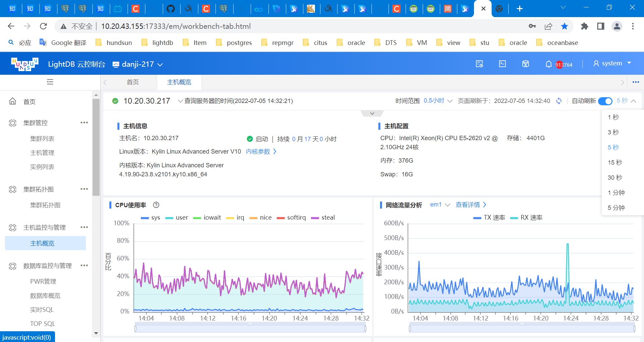Expand host 10.20.30.217 selector chevron
This screenshot has height=342, width=644.
180,101
